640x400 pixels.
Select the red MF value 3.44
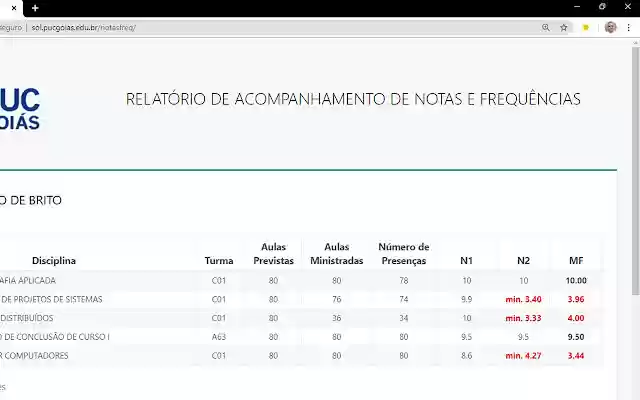pyautogui.click(x=576, y=356)
